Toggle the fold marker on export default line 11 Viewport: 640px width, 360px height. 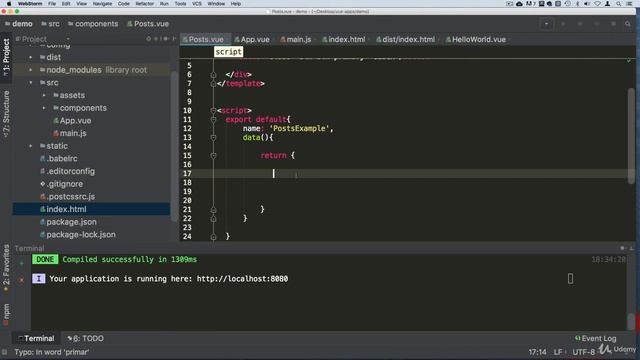tap(213, 119)
